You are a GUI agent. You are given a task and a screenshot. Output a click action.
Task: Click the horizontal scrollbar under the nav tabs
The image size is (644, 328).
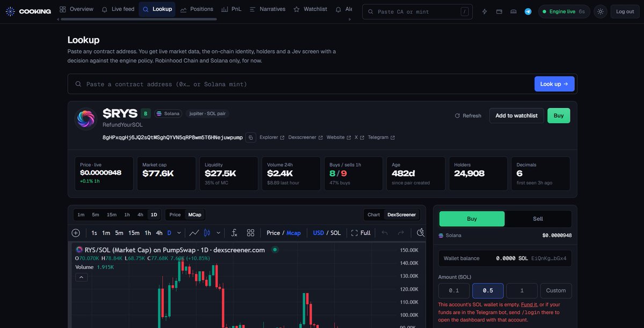click(x=138, y=19)
